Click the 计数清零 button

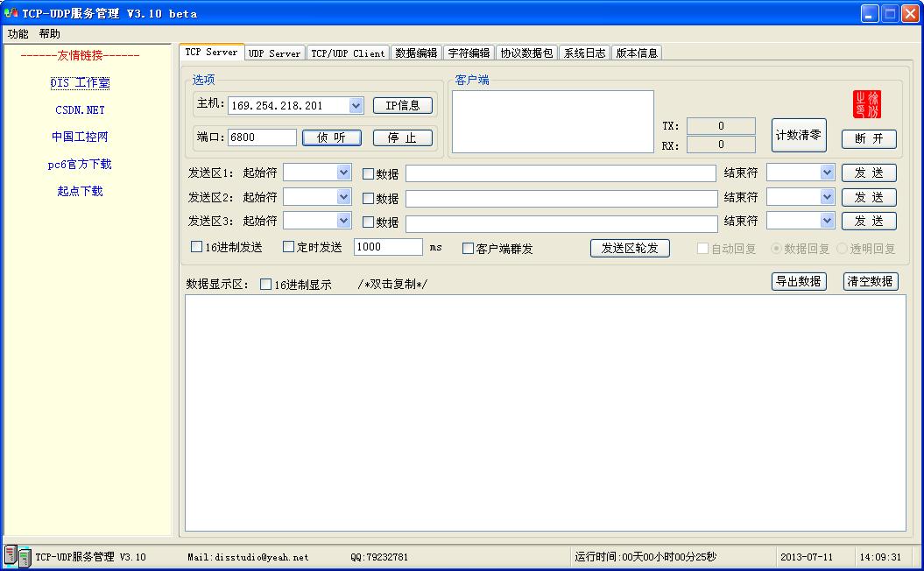tap(799, 135)
